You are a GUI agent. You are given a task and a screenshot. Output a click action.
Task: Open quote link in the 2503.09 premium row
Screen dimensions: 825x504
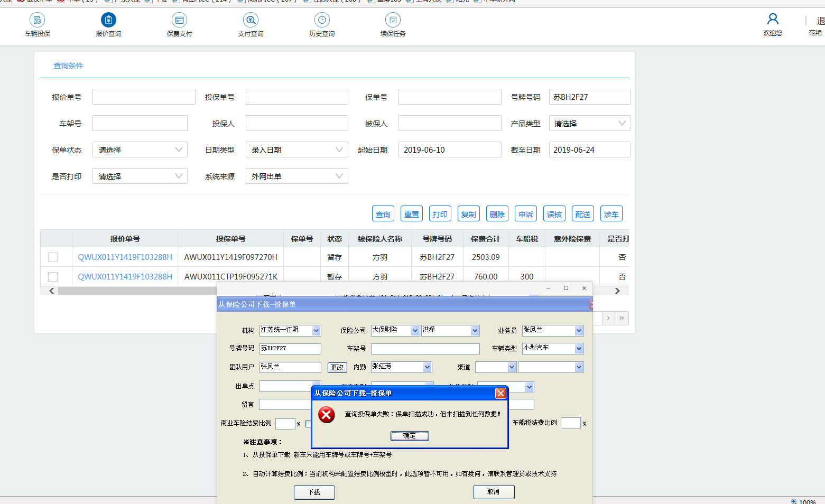point(125,257)
